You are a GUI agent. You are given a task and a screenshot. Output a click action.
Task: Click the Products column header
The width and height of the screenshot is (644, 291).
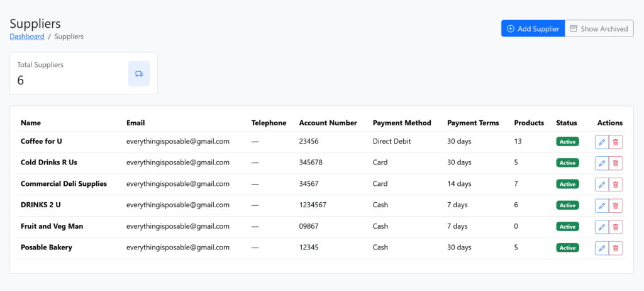tap(529, 123)
